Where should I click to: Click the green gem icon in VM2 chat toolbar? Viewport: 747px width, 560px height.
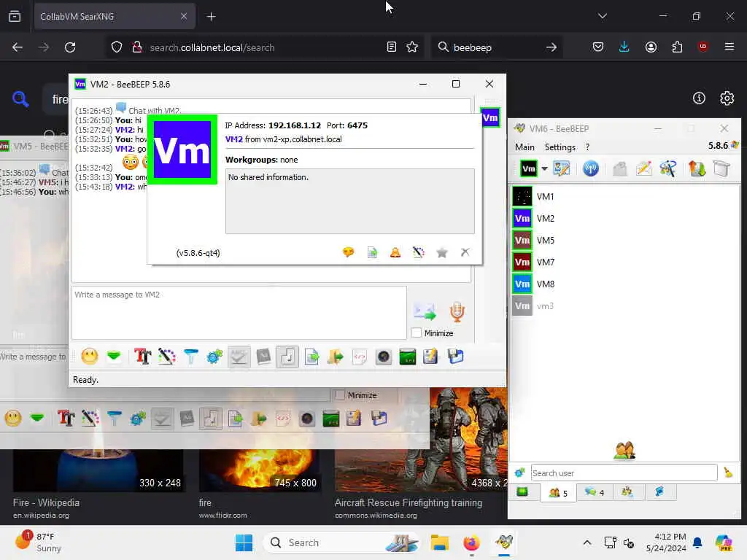click(114, 356)
